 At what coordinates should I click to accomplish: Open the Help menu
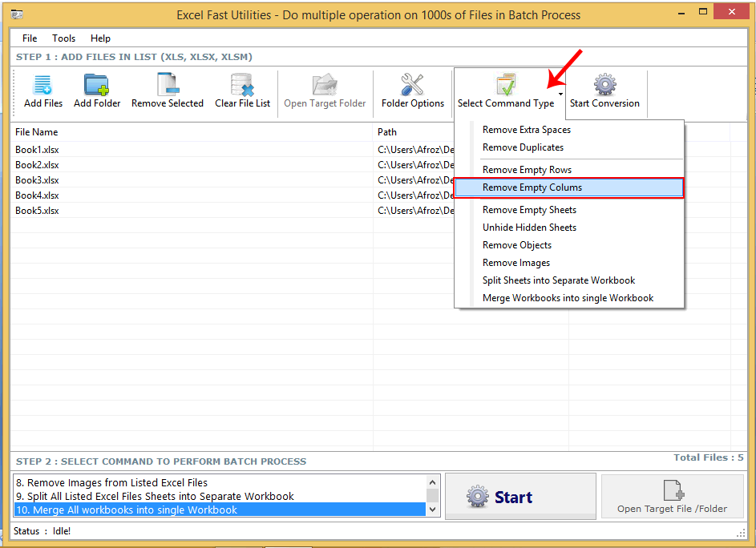[x=100, y=38]
